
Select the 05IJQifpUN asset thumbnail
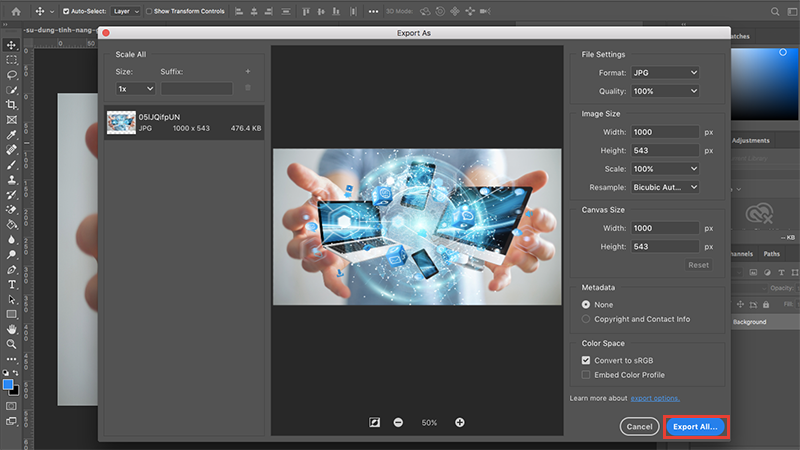pos(121,122)
